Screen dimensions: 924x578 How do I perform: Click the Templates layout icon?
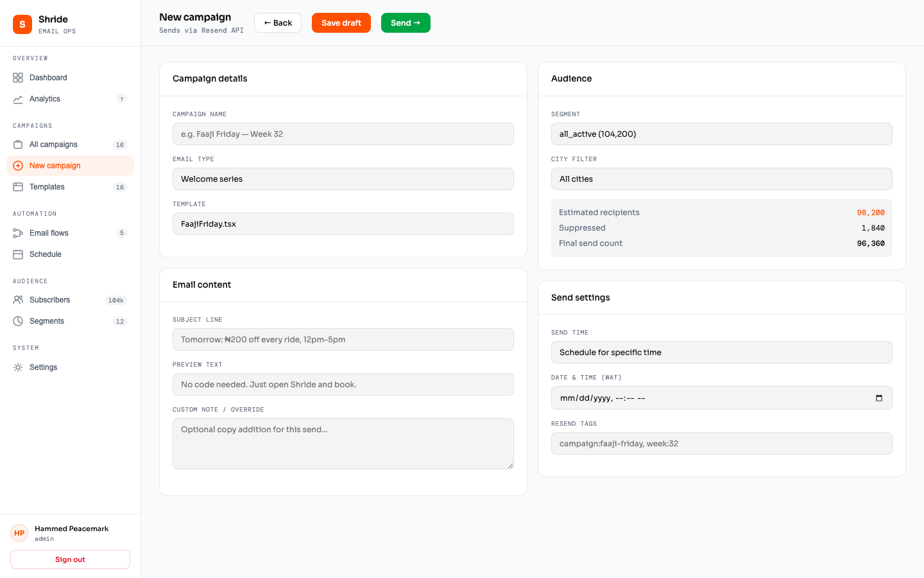click(x=18, y=187)
